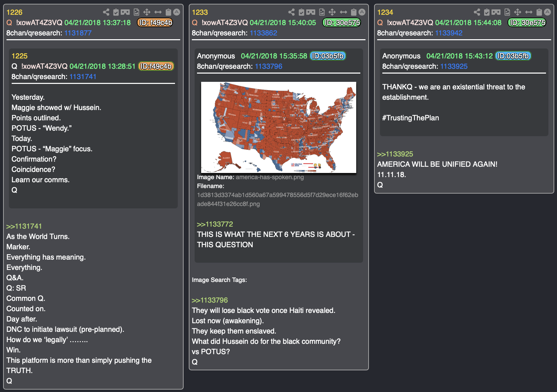Click the image file icon on post 1233
557x392 pixels.
pos(322,12)
